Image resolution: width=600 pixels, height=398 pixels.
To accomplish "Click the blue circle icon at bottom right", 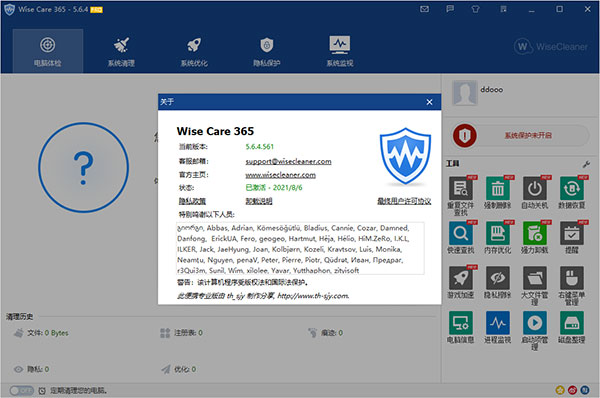I will [x=584, y=390].
